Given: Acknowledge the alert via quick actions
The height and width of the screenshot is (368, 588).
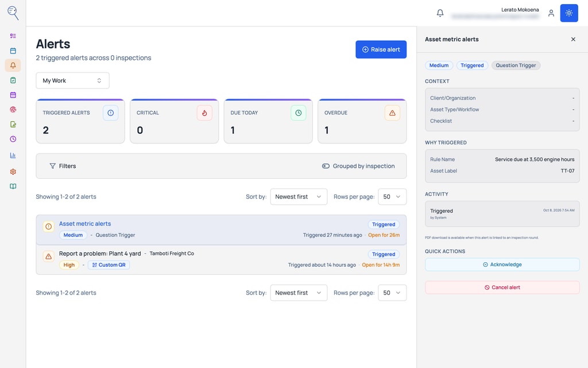Looking at the screenshot, I should click(502, 264).
